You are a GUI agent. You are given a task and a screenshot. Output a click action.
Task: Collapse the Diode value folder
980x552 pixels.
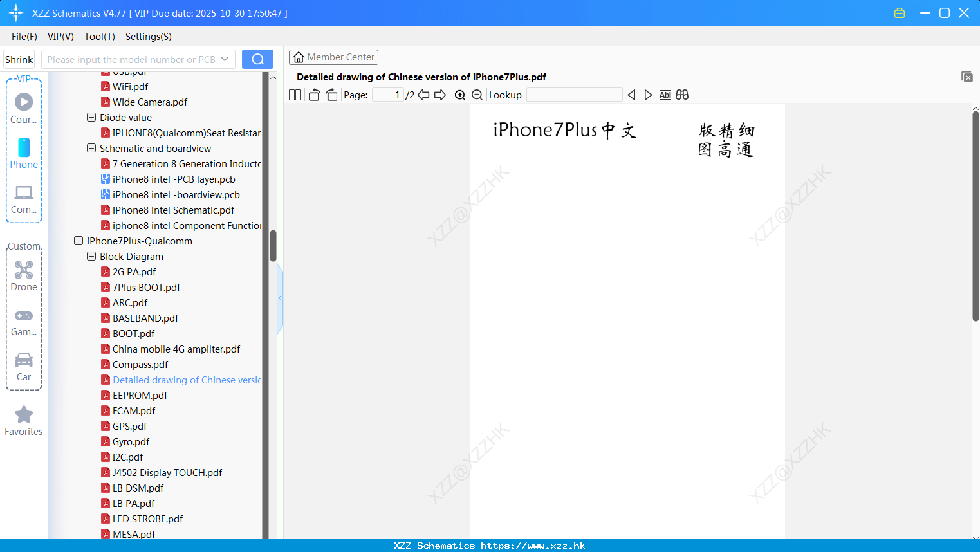(x=91, y=117)
